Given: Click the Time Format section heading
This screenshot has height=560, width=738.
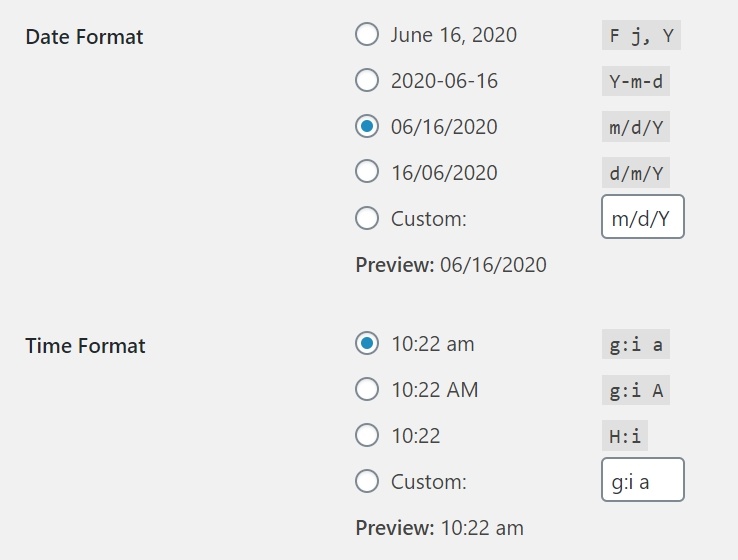Looking at the screenshot, I should (85, 346).
